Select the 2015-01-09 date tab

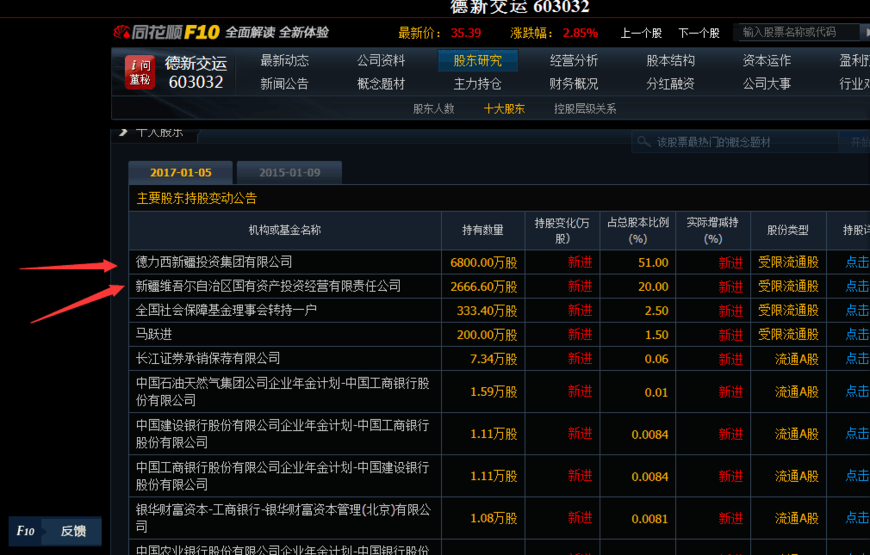289,173
